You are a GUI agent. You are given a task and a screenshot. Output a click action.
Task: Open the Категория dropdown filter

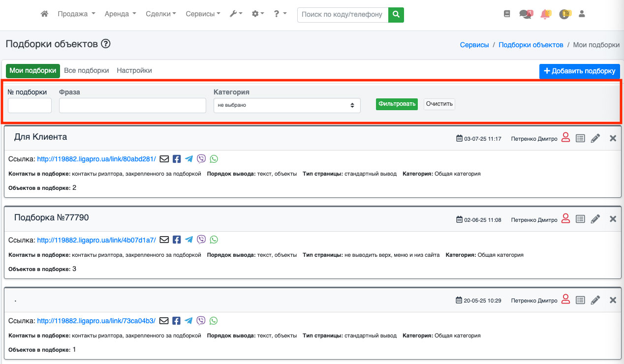click(287, 105)
